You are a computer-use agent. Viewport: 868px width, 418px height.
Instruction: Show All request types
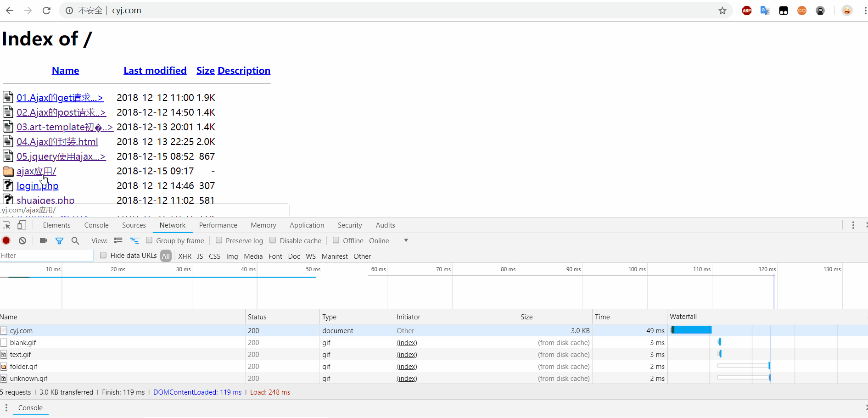pyautogui.click(x=166, y=256)
